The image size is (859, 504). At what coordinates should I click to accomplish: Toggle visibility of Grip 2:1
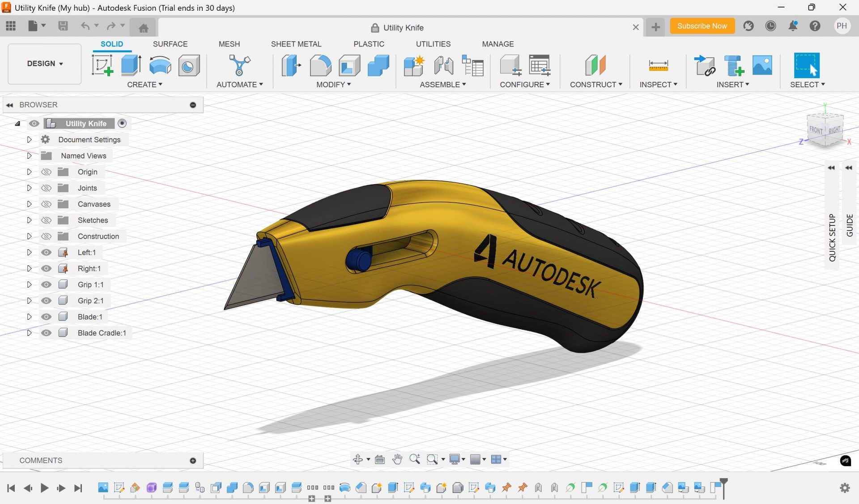46,301
